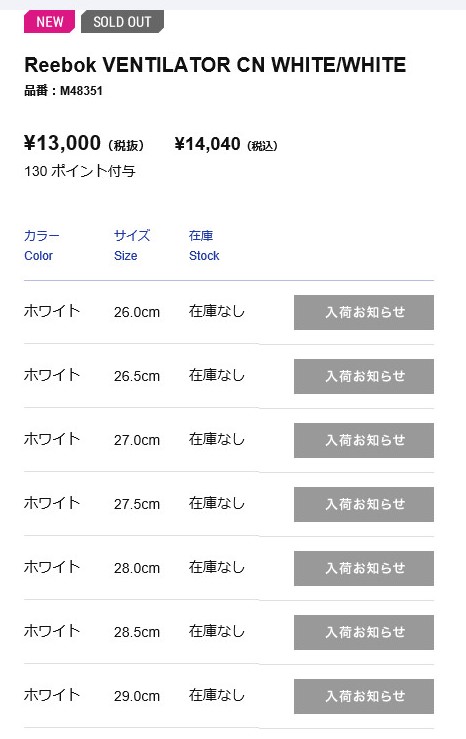Click the 130 points text
Viewport: 466px width, 739px height.
pyautogui.click(x=80, y=171)
